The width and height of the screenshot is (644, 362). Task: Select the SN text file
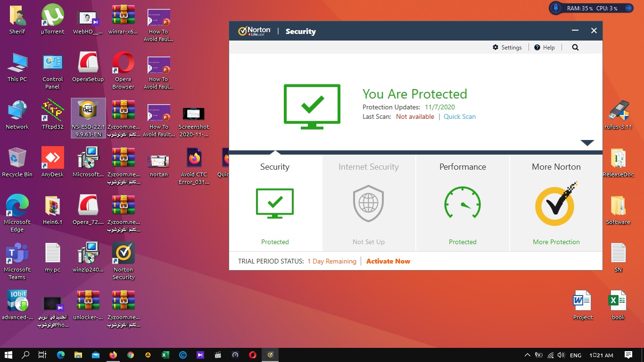(618, 257)
